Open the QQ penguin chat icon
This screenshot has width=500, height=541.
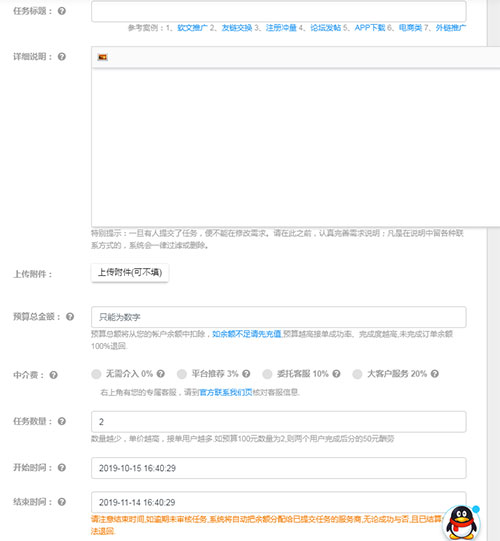point(461,522)
